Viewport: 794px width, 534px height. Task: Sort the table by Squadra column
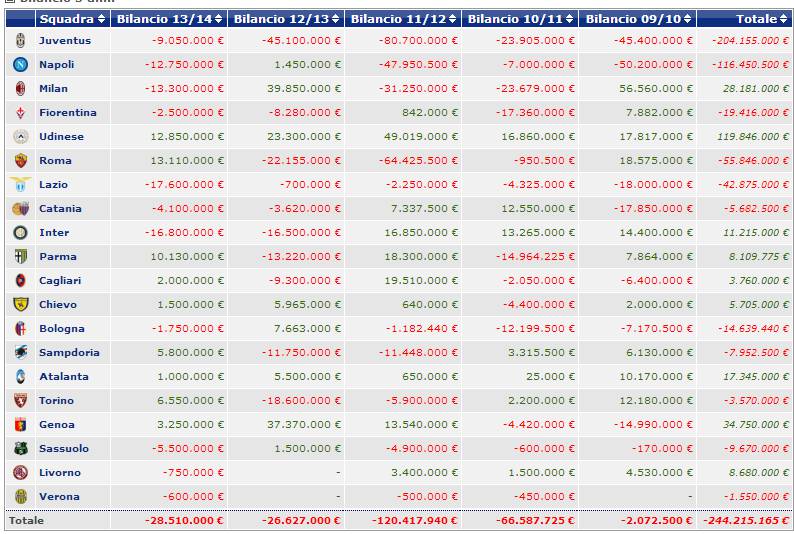click(x=72, y=19)
